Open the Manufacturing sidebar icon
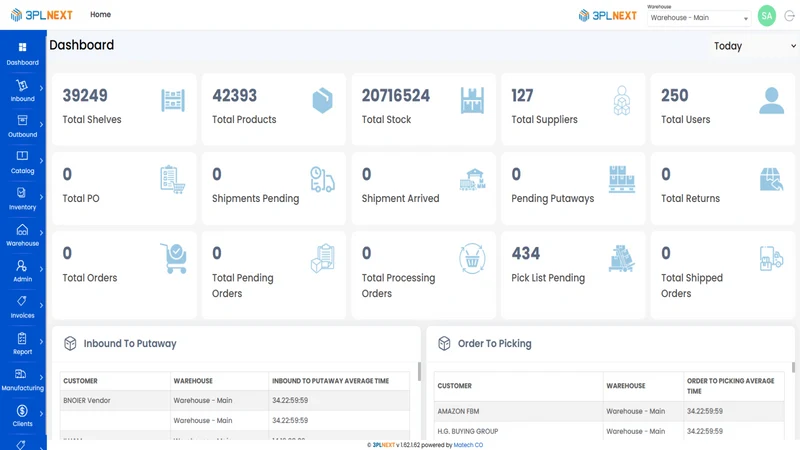 tap(21, 374)
